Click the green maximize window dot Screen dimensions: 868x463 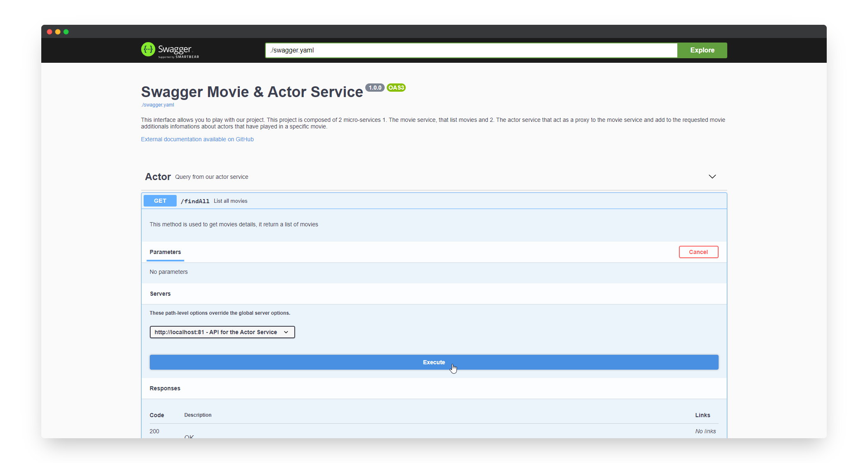[66, 32]
